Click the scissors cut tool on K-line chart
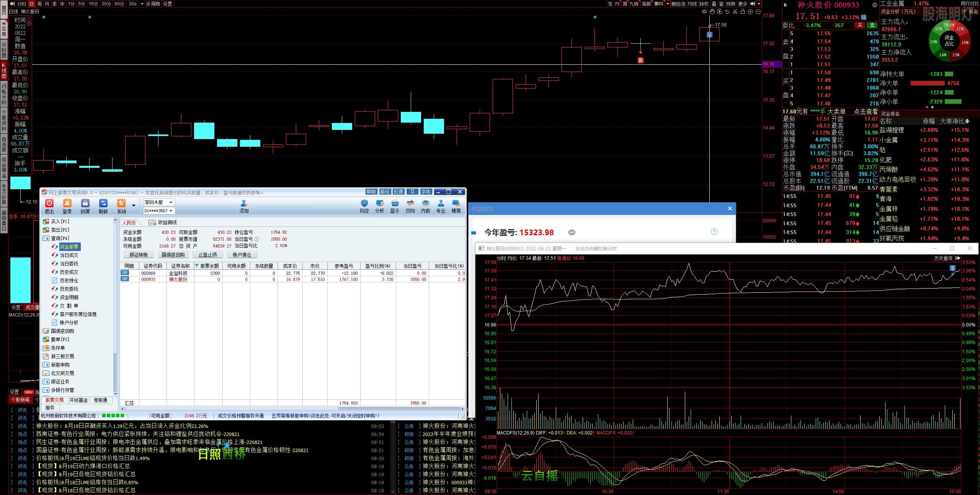 tap(735, 12)
